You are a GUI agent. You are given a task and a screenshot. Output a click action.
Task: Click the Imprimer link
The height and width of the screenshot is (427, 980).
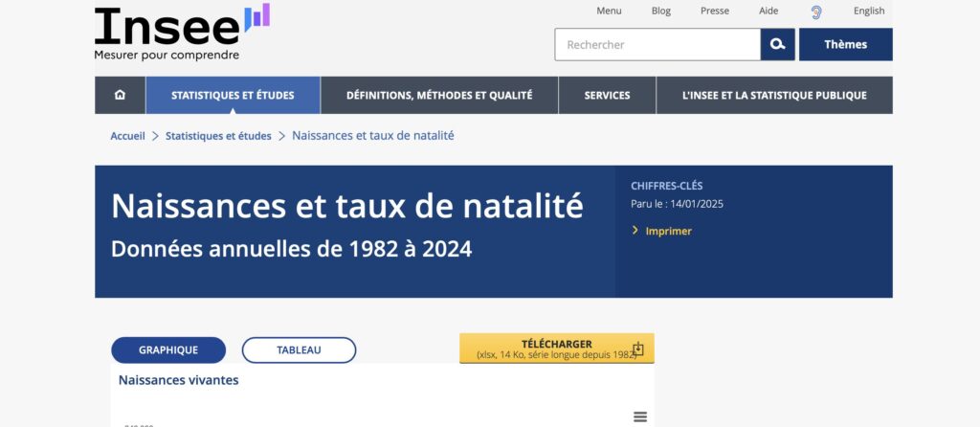point(668,231)
